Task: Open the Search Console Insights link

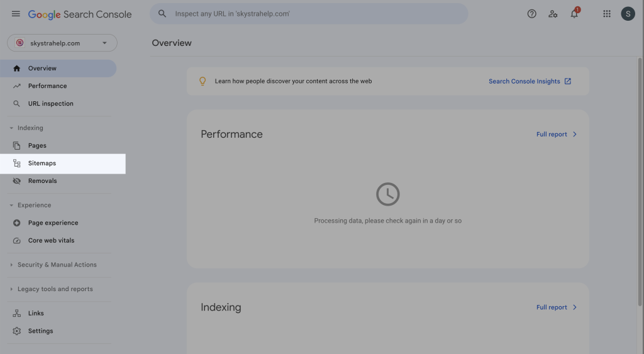Action: pyautogui.click(x=530, y=81)
